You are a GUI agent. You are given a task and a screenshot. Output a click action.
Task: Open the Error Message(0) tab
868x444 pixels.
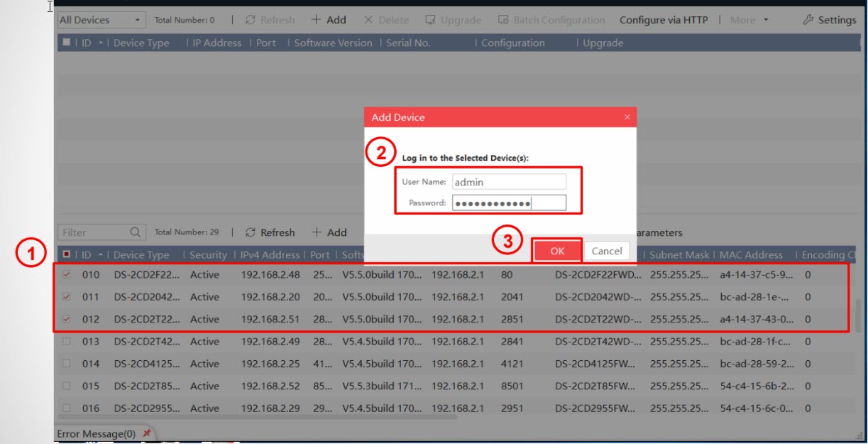96,433
